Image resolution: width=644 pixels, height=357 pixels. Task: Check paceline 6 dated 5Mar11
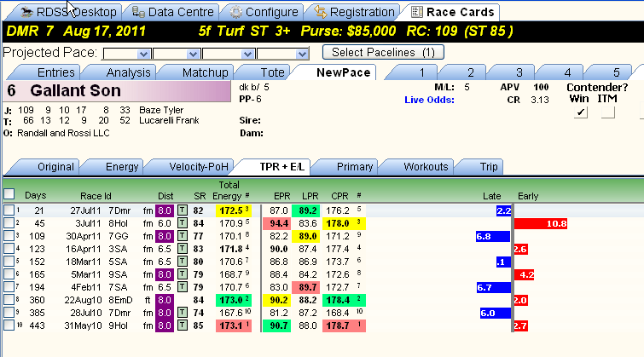pos(9,274)
